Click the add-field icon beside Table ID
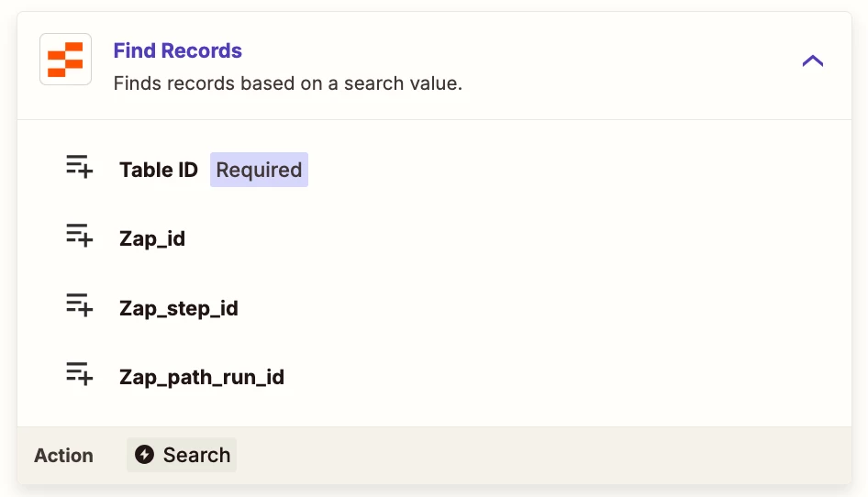 point(79,167)
